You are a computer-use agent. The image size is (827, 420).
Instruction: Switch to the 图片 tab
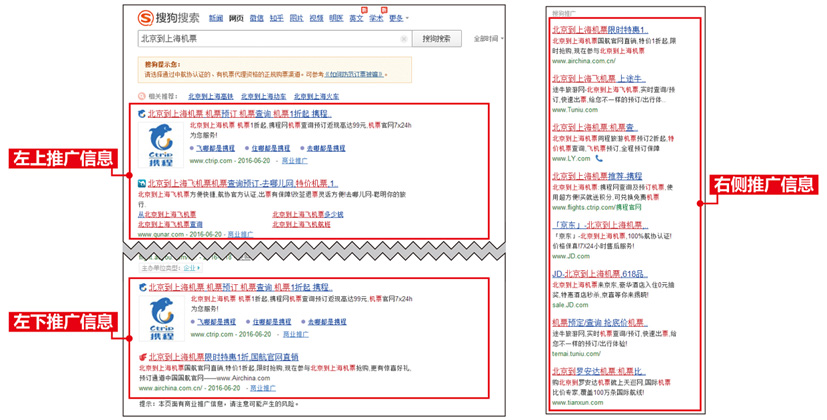coord(296,18)
